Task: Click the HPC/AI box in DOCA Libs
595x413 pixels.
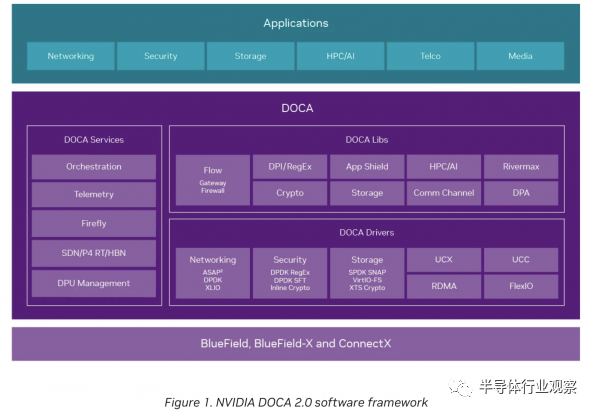Action: coord(444,167)
